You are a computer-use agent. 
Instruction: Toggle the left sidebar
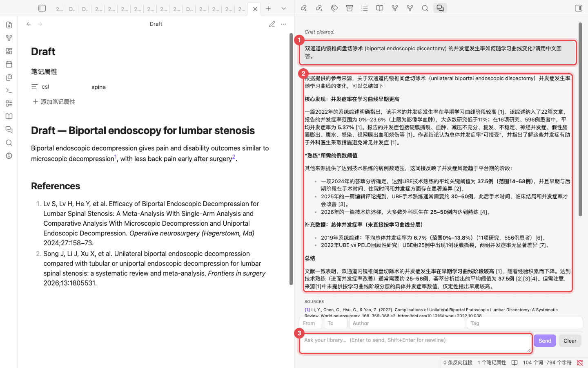pyautogui.click(x=42, y=8)
